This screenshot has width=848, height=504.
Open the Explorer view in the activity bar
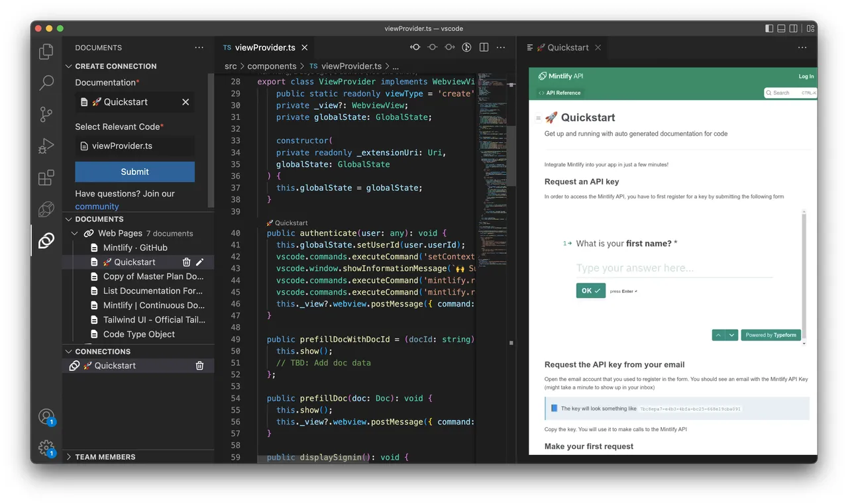coord(46,52)
